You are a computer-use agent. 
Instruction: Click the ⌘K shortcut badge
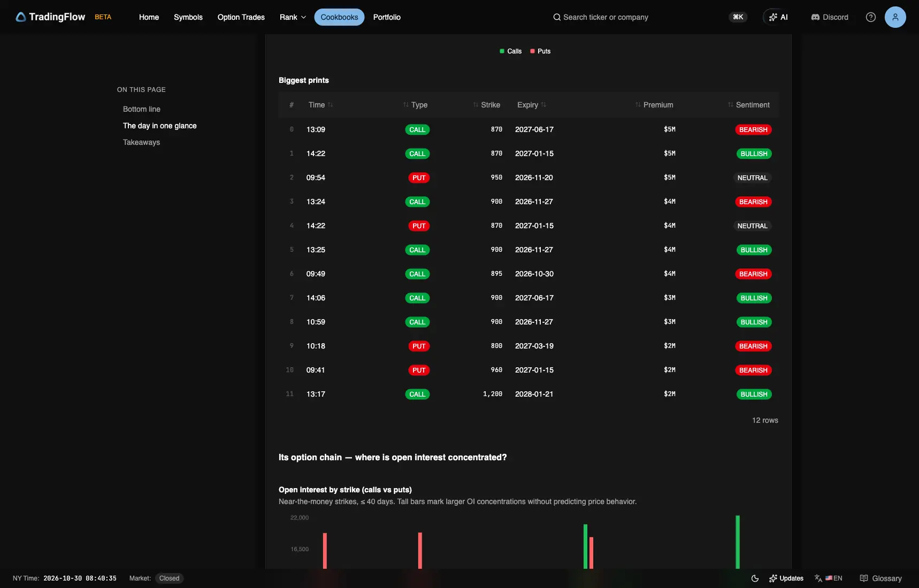coord(738,17)
